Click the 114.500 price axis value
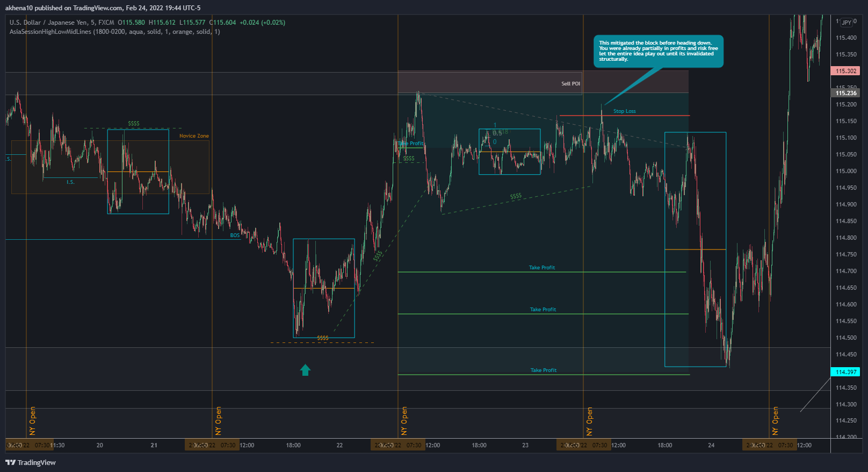The height and width of the screenshot is (472, 868). 846,338
